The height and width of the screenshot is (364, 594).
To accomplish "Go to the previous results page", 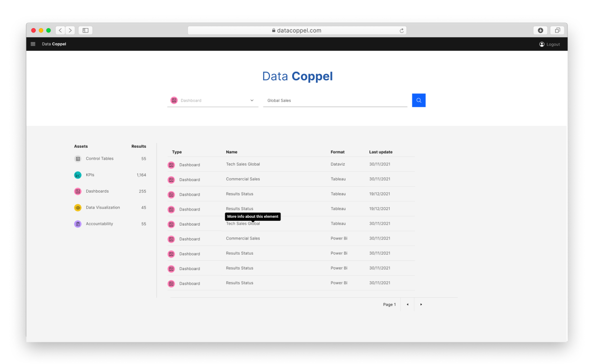I will pos(407,304).
